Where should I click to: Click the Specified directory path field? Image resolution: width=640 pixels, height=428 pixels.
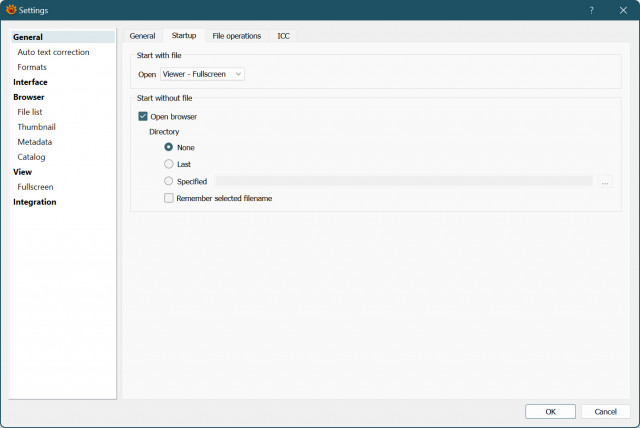pos(404,181)
